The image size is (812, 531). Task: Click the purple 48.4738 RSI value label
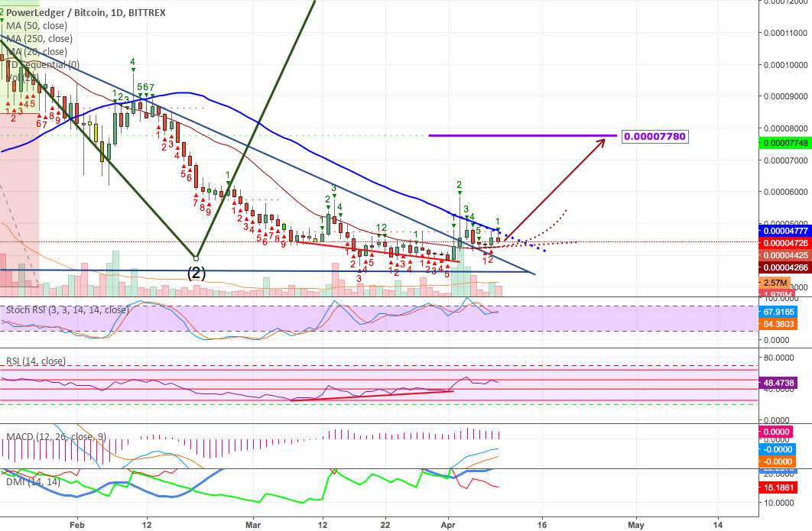click(x=778, y=383)
